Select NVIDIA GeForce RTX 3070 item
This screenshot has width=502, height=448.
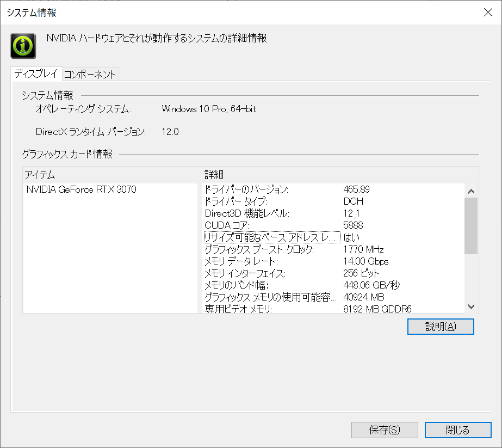(x=82, y=189)
